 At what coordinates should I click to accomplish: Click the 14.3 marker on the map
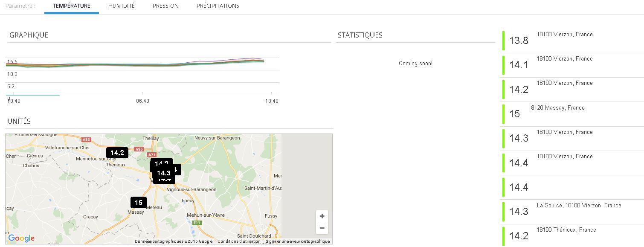point(163,173)
